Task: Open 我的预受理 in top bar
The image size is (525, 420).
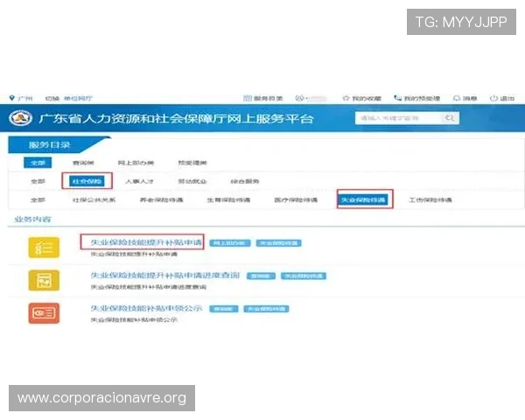Action: (416, 98)
